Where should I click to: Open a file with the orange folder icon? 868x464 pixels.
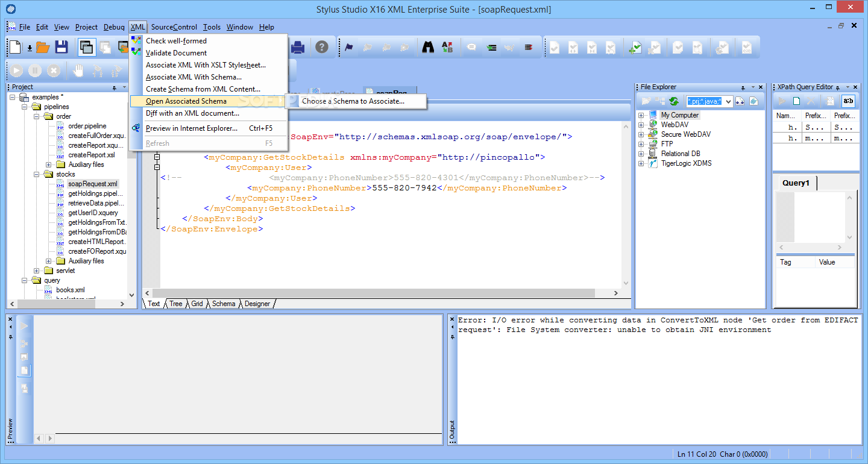(x=42, y=47)
